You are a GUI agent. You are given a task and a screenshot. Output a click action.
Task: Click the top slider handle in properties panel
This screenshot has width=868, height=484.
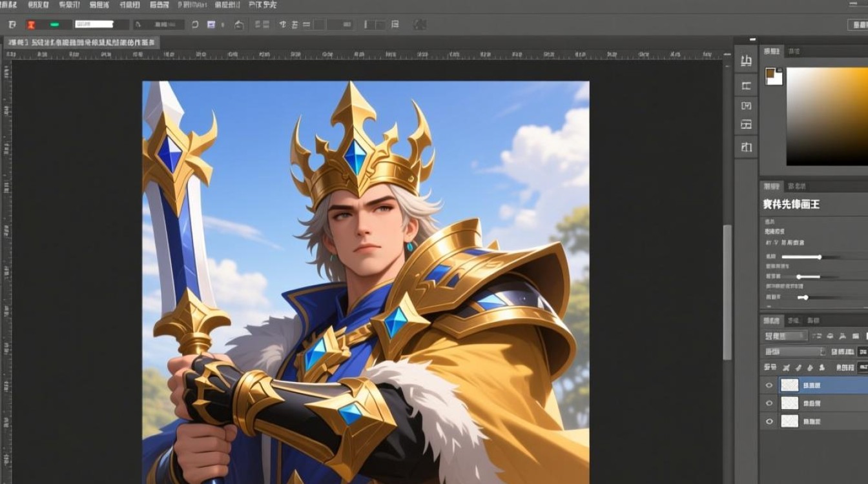pyautogui.click(x=819, y=257)
